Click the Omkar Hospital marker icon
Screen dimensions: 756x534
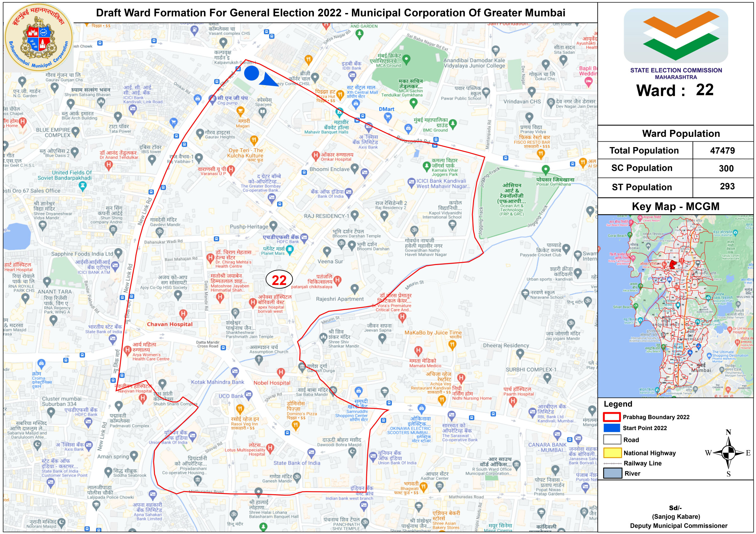coord(315,155)
